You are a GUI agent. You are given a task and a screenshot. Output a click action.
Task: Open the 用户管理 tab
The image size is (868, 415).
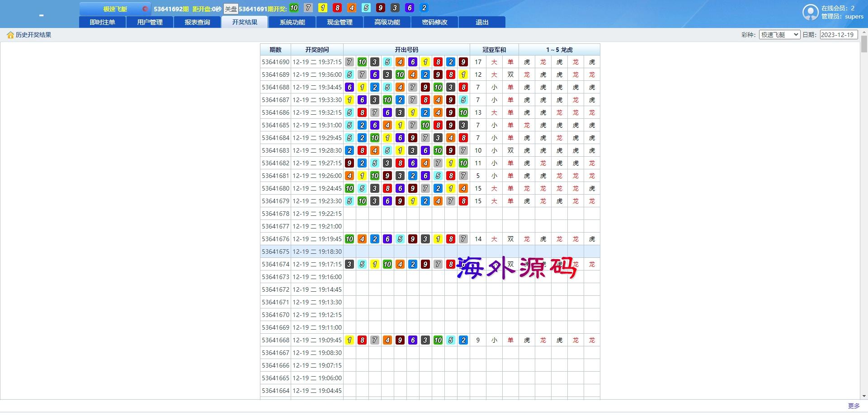tap(150, 22)
